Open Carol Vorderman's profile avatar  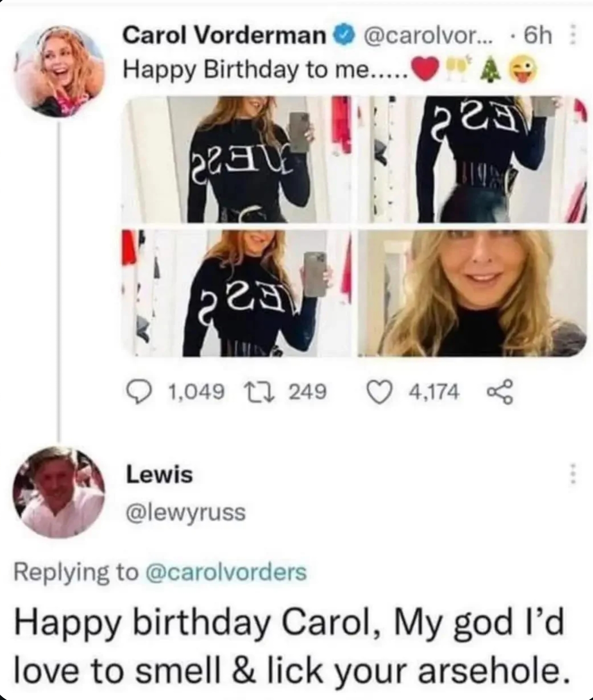[x=58, y=70]
